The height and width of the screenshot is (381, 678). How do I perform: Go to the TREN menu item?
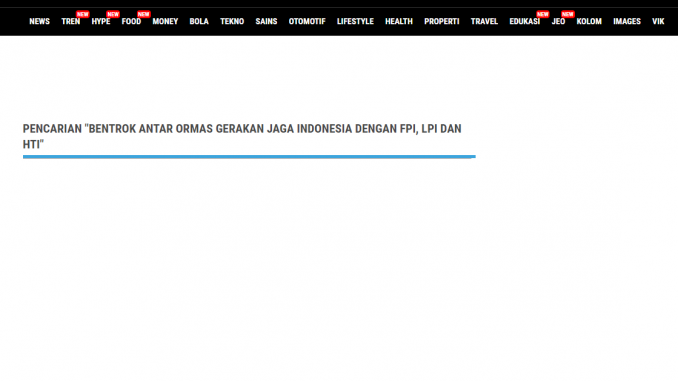(70, 21)
